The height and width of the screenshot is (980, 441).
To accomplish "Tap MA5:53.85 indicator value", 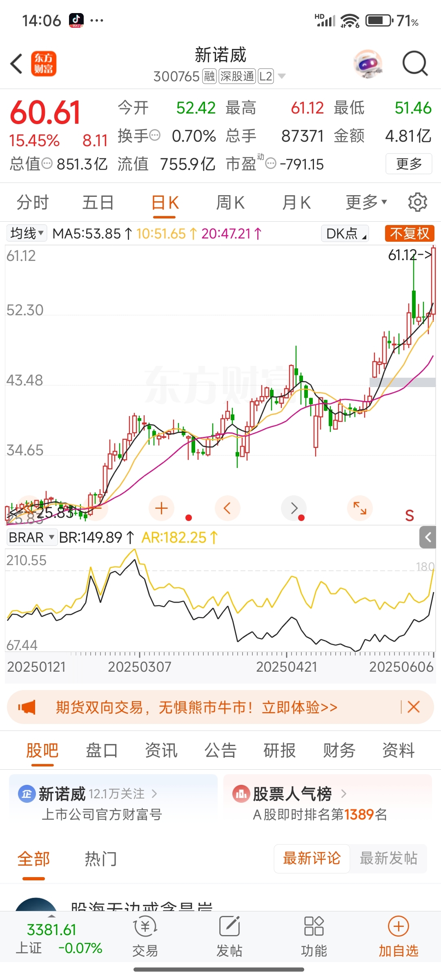I will coord(87,234).
